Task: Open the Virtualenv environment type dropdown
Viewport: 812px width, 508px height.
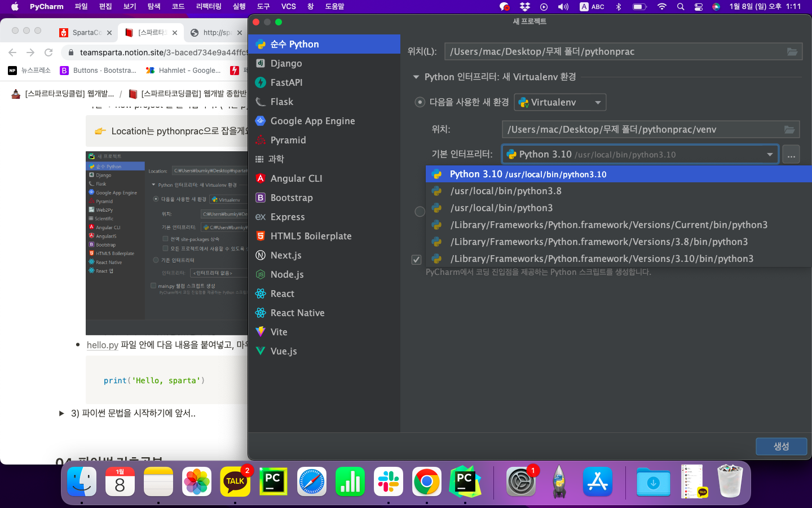Action: (x=560, y=102)
